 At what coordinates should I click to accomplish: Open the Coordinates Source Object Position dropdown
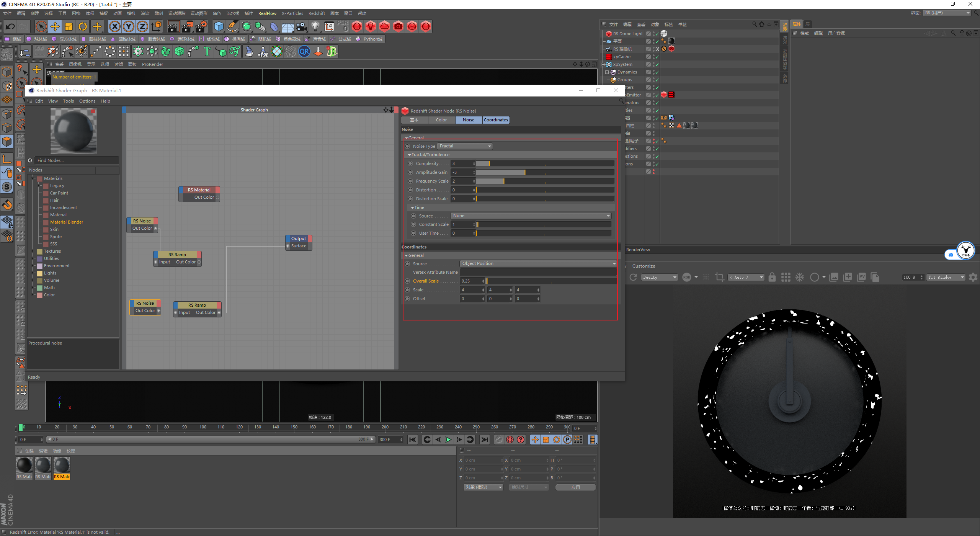[x=538, y=264]
